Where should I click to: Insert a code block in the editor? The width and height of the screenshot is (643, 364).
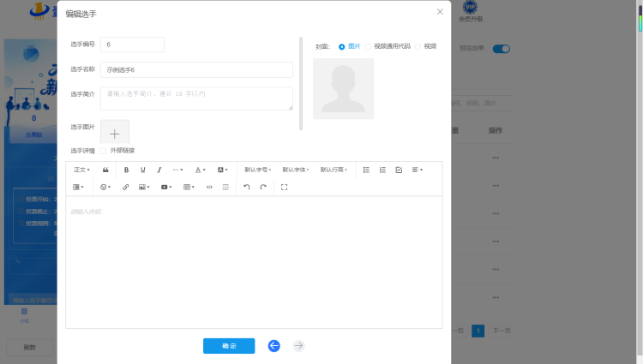click(x=209, y=187)
